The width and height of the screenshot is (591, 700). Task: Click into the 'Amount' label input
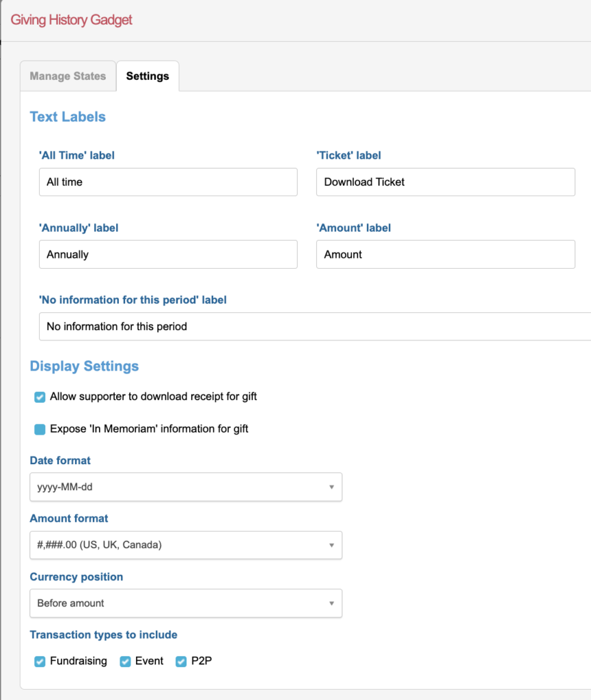coord(445,254)
